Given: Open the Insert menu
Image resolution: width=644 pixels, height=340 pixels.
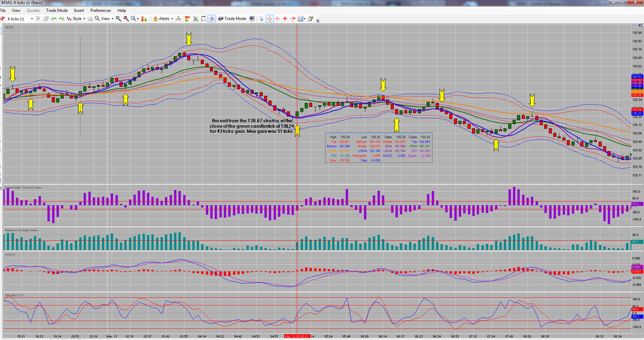Looking at the screenshot, I should pos(79,10).
